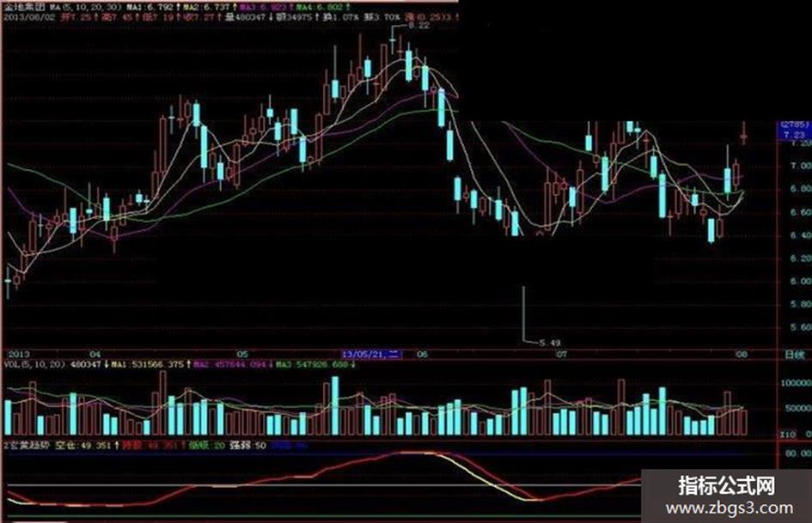Click the 2013 year mark on the time axis
This screenshot has width=812, height=523.
[x=20, y=354]
